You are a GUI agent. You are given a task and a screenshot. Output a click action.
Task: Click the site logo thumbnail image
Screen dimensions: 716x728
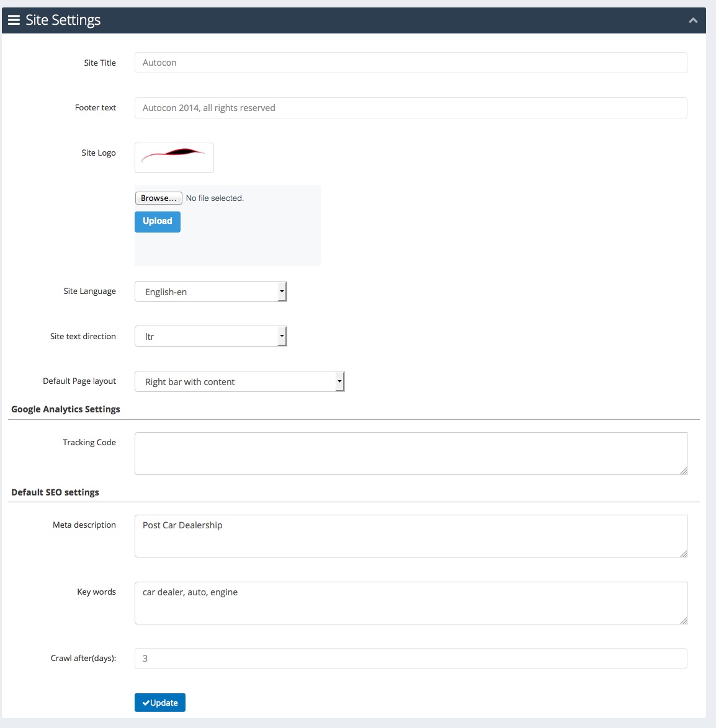click(x=174, y=158)
